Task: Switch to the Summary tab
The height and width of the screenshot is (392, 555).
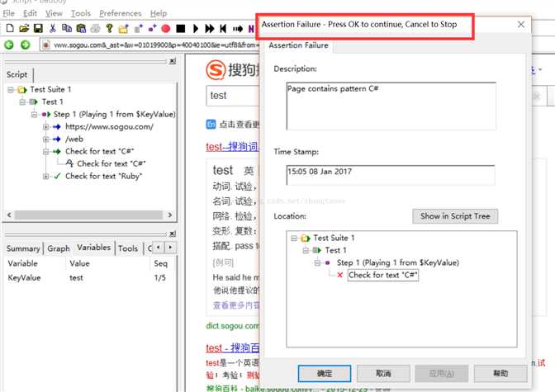Action: click(x=23, y=248)
